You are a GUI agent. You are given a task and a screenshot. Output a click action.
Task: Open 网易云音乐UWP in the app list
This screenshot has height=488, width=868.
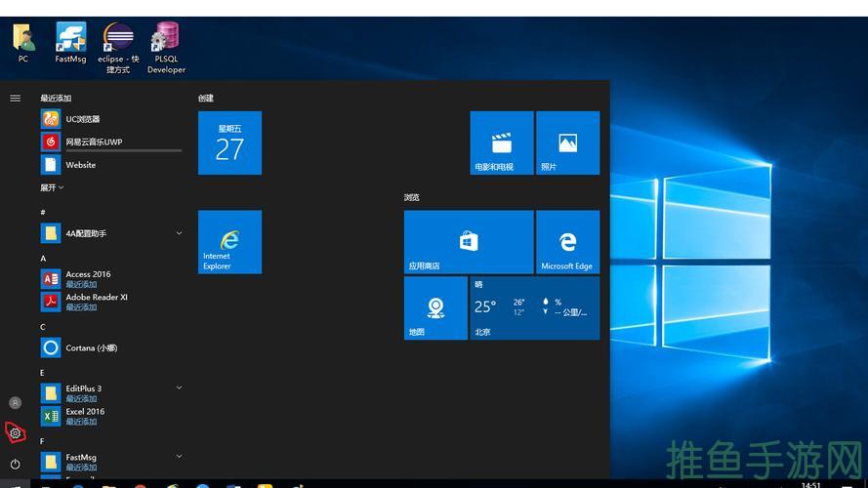pyautogui.click(x=110, y=142)
